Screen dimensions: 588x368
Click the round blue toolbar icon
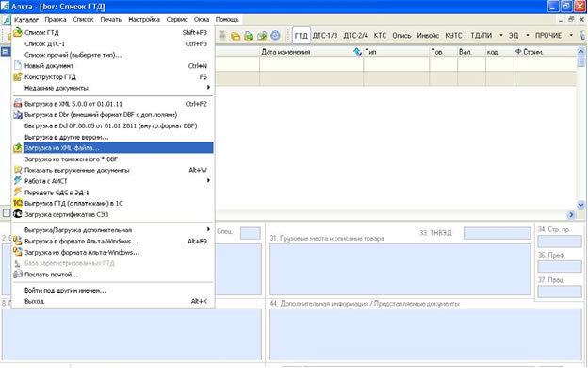[x=275, y=35]
